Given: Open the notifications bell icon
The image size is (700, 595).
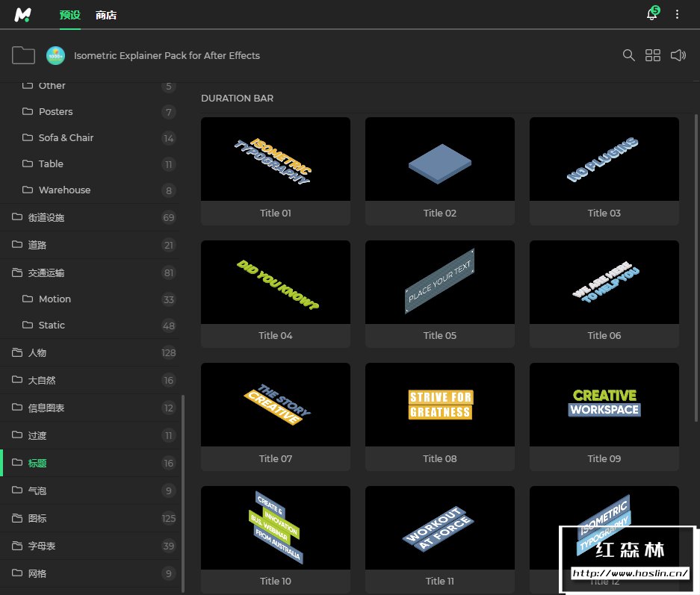Looking at the screenshot, I should coord(652,14).
